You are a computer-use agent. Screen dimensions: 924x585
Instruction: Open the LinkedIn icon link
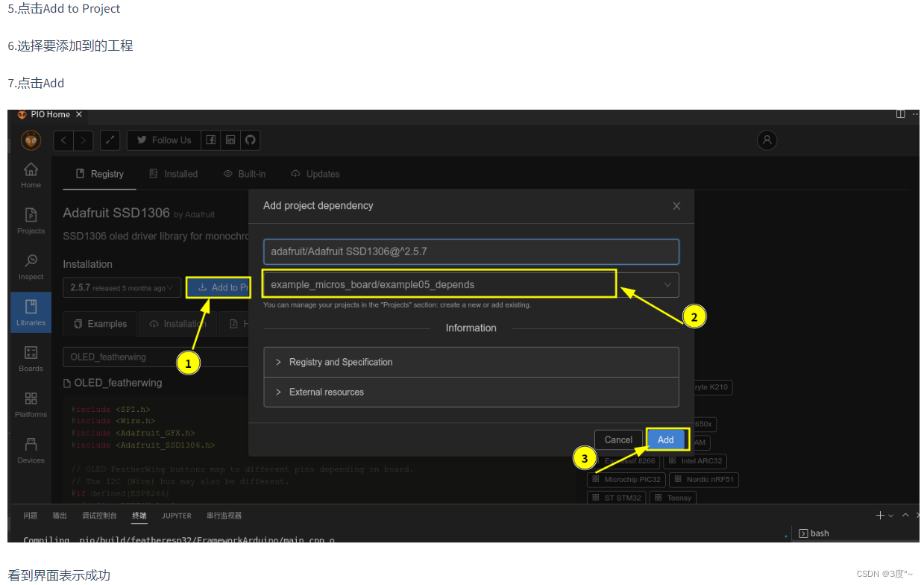click(x=231, y=140)
